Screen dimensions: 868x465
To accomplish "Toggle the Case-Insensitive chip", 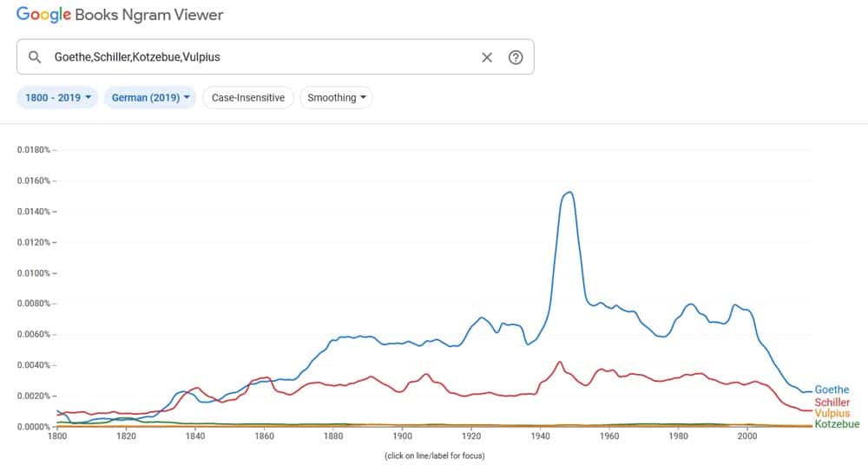I will tap(248, 98).
